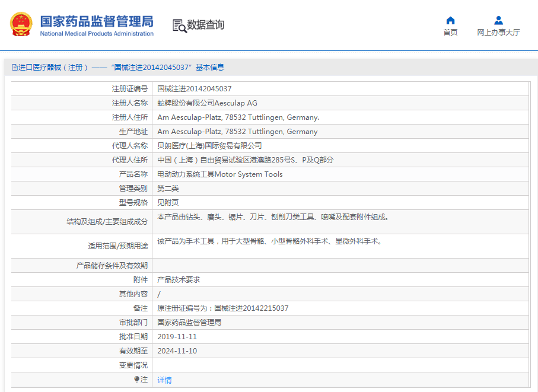This screenshot has height=392, width=538.
Task: Open the 首页 text link
Action: tap(450, 33)
